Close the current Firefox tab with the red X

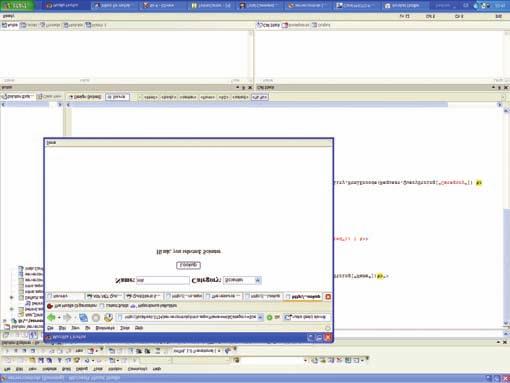coord(328,296)
